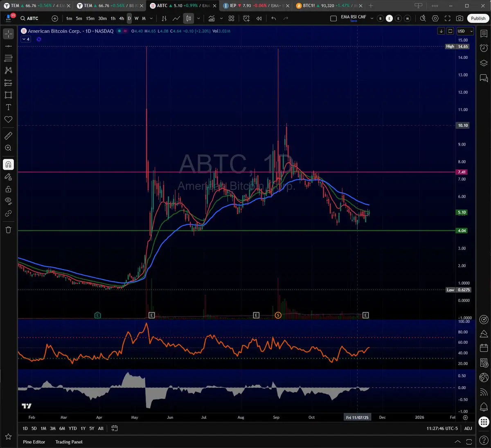Image resolution: width=491 pixels, height=448 pixels.
Task: Switch to 1m timeframe
Action: pyautogui.click(x=69, y=18)
